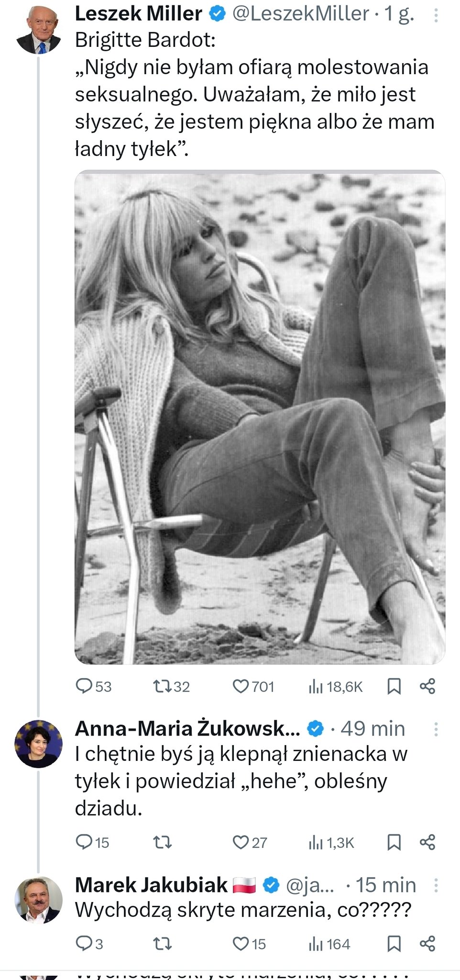Click the views icon on Żukowska's reply
This screenshot has width=460, height=980.
point(317,843)
